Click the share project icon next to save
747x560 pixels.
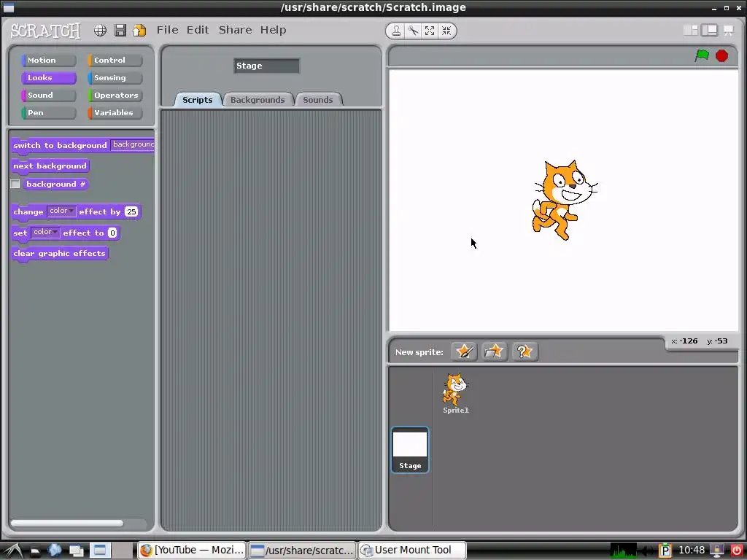coord(139,31)
